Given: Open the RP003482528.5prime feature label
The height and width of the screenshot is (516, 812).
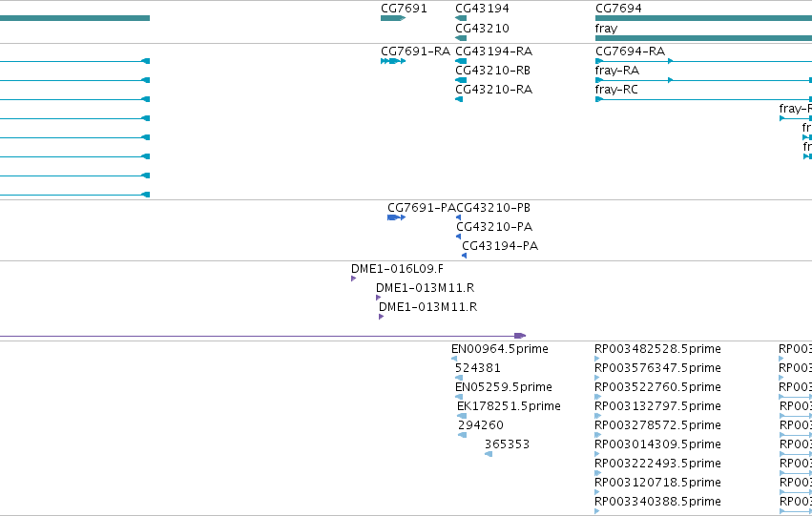Looking at the screenshot, I should click(657, 349).
